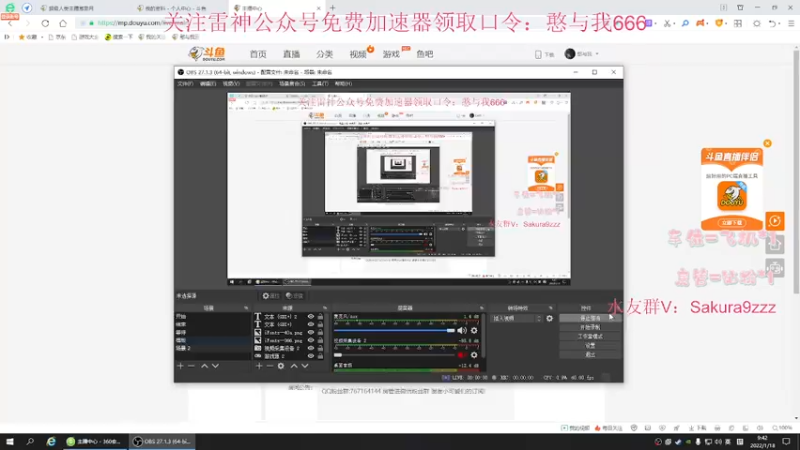Open OBS 视图(V) menu

[x=231, y=84]
